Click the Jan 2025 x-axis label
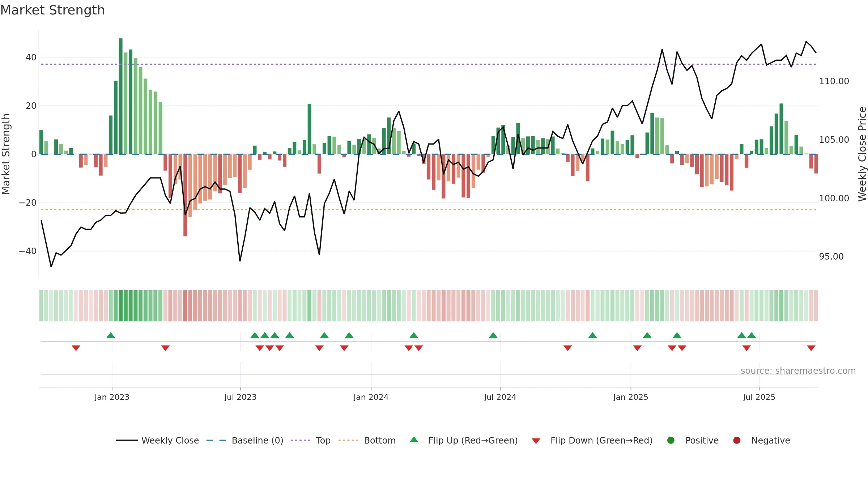The image size is (868, 488). (x=630, y=397)
